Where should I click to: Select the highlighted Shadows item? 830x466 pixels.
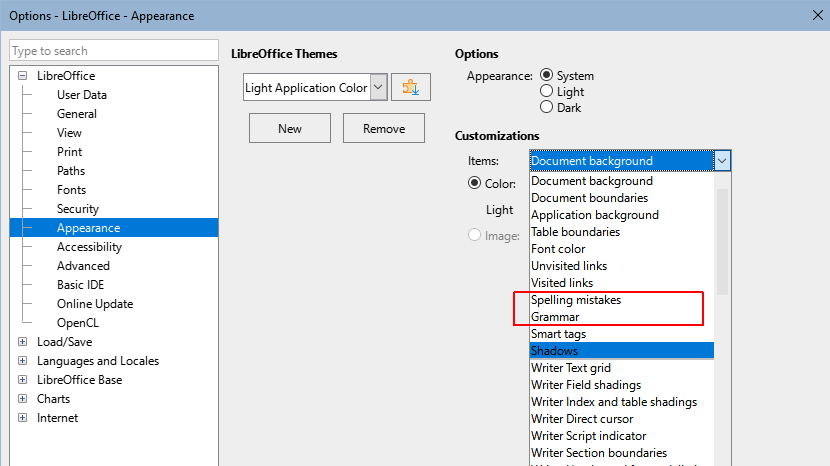622,351
